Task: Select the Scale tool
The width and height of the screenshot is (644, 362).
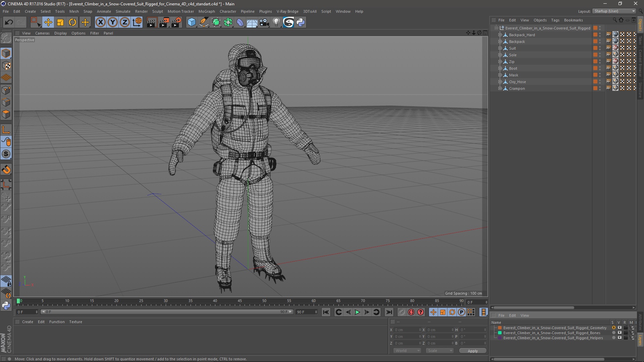Action: (x=60, y=22)
